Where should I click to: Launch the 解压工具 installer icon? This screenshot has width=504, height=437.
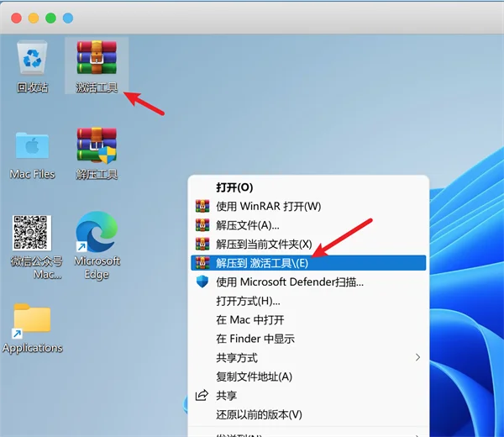tap(97, 154)
